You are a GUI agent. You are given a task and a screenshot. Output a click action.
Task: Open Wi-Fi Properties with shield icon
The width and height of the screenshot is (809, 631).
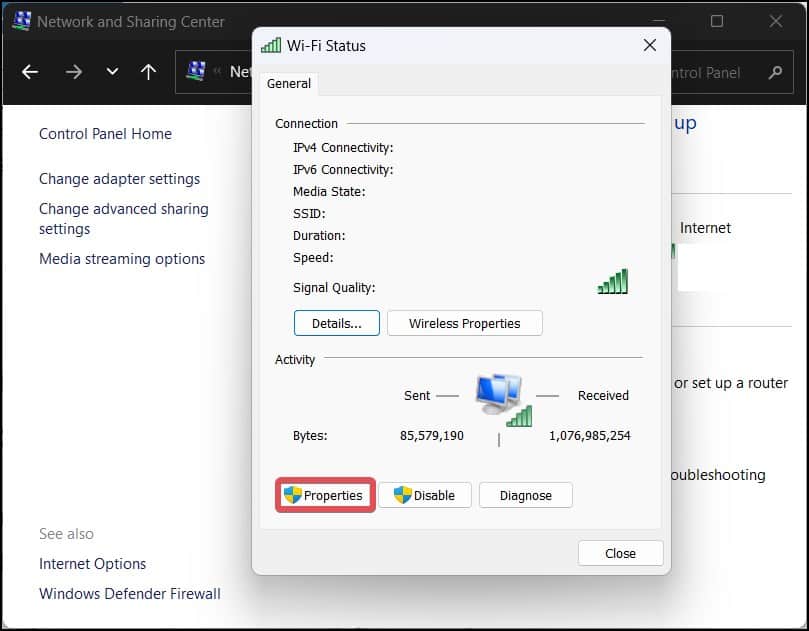[x=325, y=495]
